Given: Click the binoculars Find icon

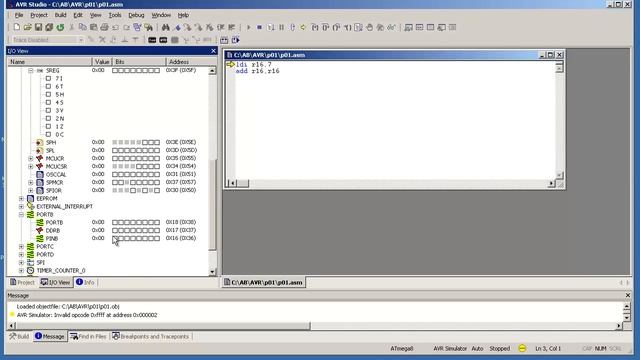Looking at the screenshot, I should (x=165, y=27).
